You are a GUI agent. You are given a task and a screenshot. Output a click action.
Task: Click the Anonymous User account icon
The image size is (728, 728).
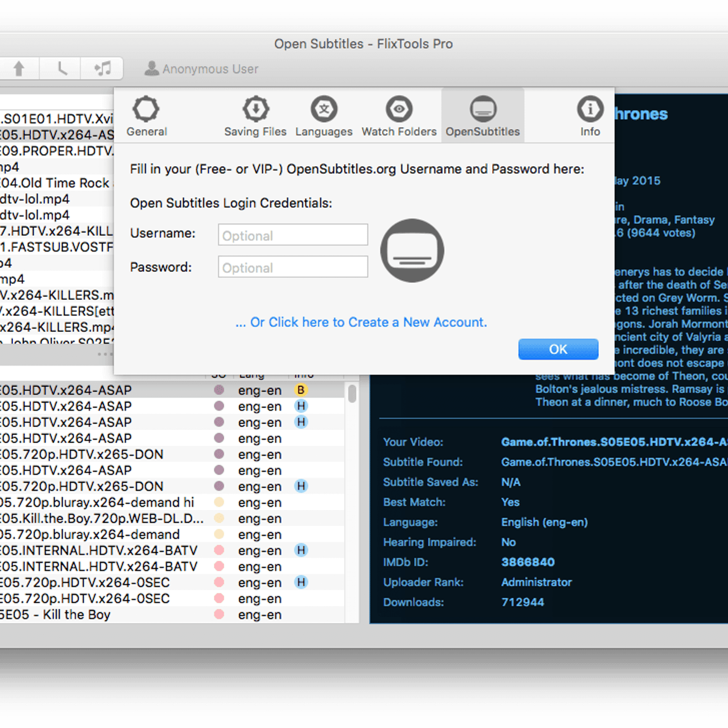click(x=152, y=68)
